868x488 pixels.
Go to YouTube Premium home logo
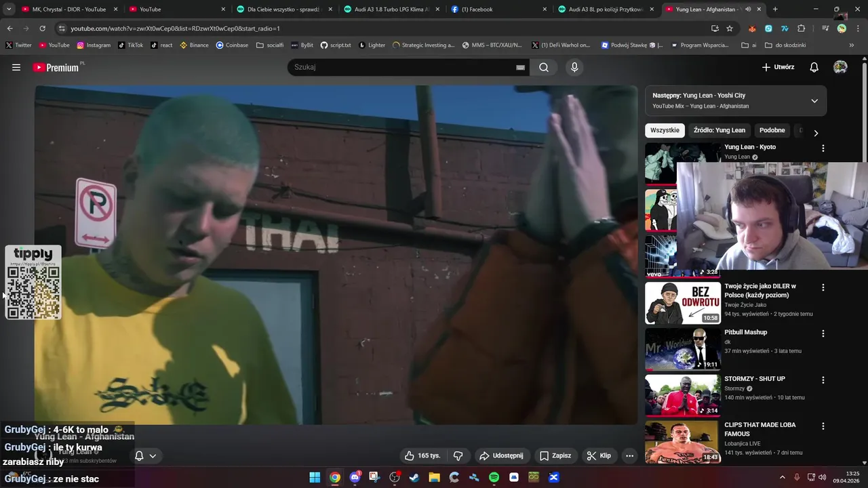tap(56, 67)
